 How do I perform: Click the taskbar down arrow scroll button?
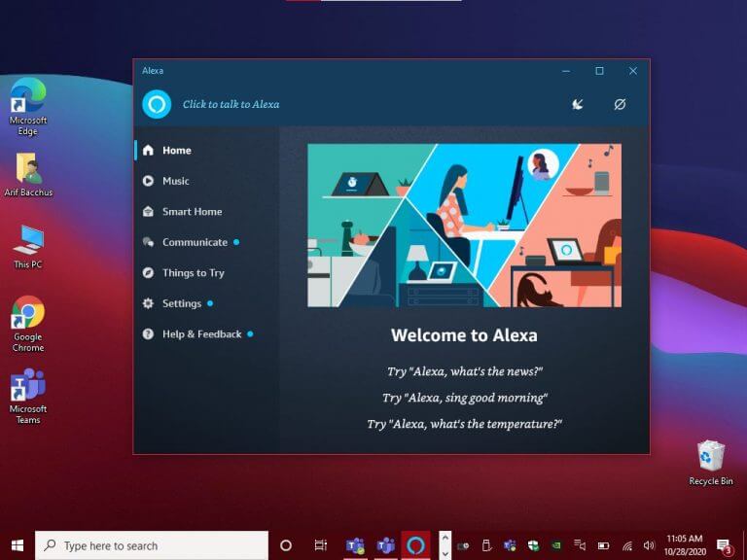point(445,553)
